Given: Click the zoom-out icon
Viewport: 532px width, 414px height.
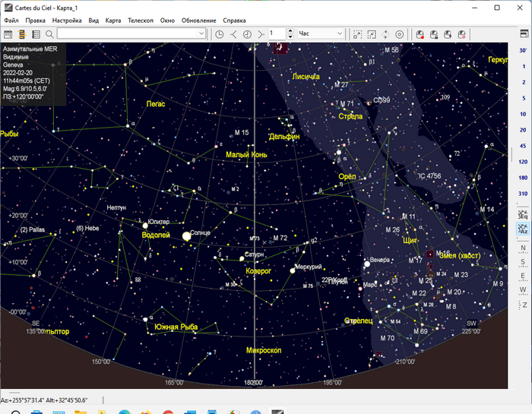Looking at the screenshot, I should [372, 34].
